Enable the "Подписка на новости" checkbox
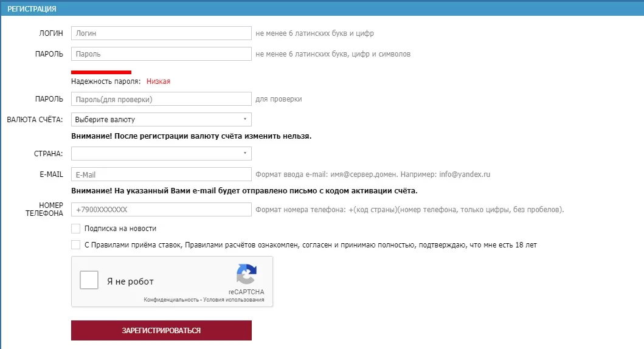 [x=76, y=229]
